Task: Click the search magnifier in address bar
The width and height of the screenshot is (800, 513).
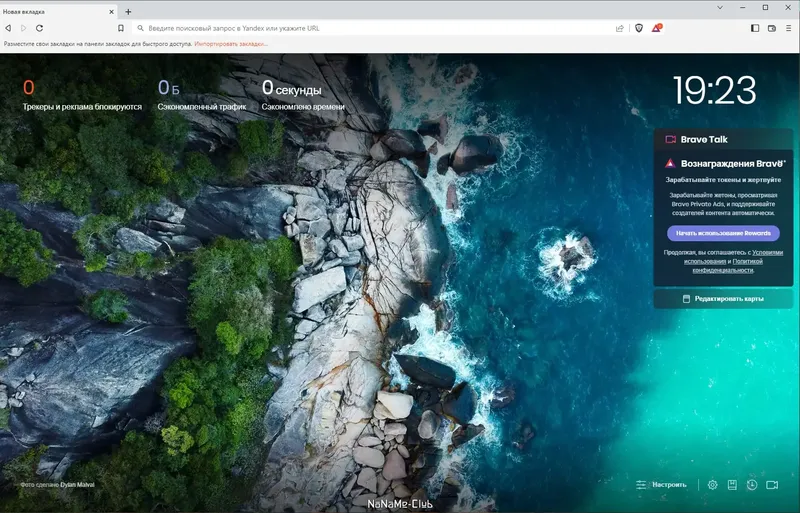Action: tap(140, 28)
